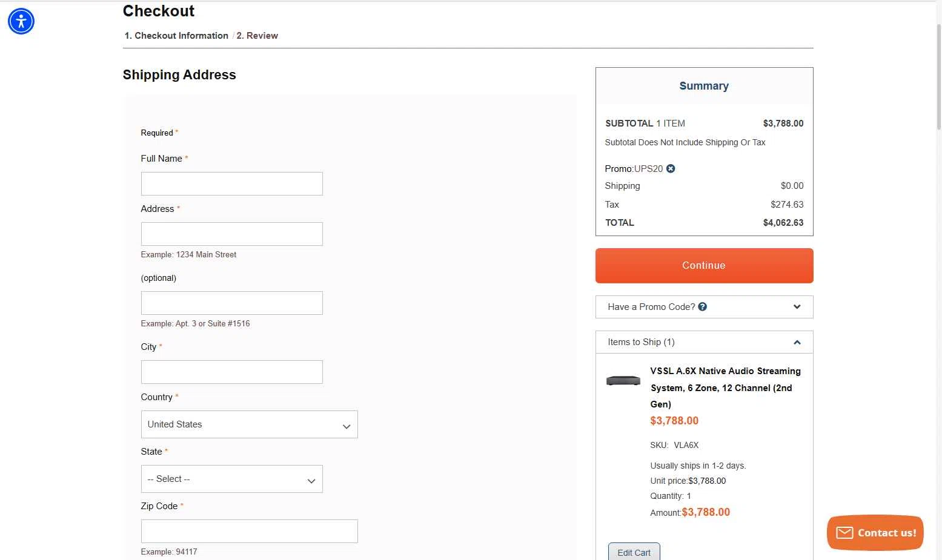The height and width of the screenshot is (560, 942).
Task: Focus the City input field
Action: (x=231, y=372)
